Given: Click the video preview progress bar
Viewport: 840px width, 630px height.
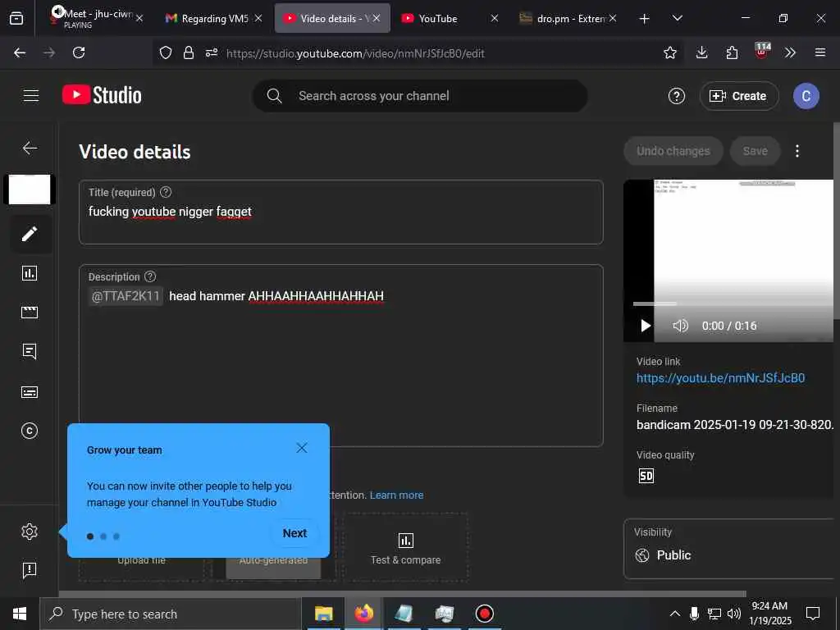Looking at the screenshot, I should (733, 304).
